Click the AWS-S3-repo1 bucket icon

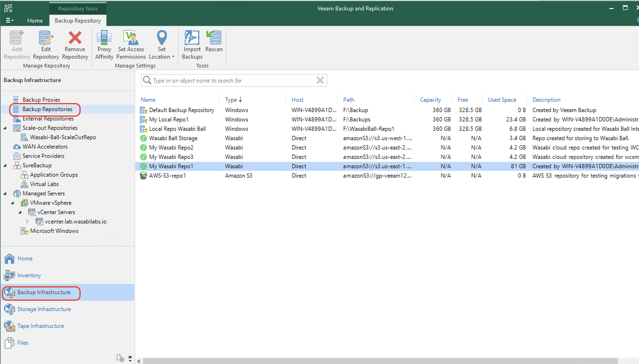(143, 176)
